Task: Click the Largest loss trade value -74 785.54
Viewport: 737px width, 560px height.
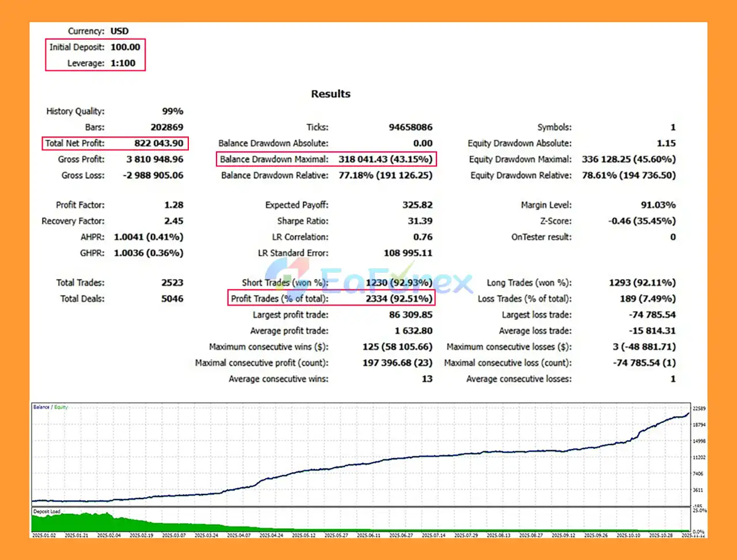Action: coord(652,315)
